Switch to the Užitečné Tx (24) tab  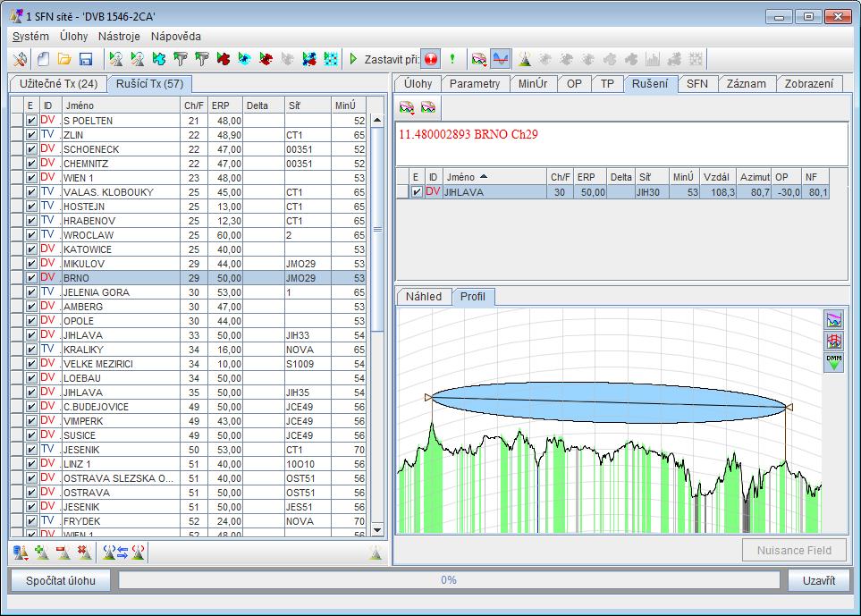[x=58, y=84]
